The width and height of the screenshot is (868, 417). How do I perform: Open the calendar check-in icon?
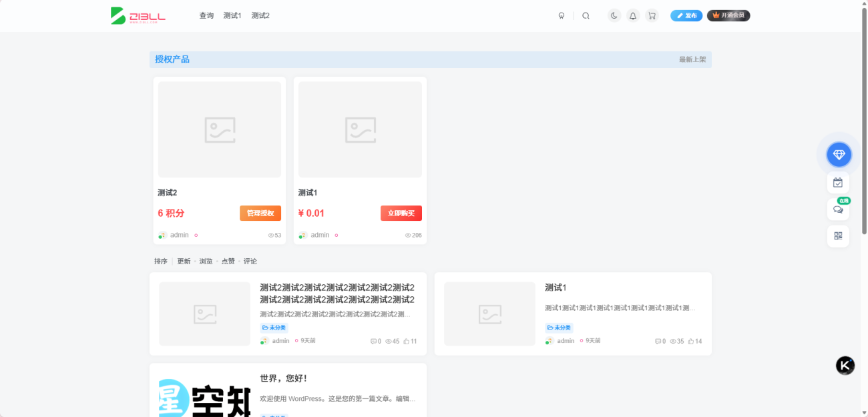pyautogui.click(x=838, y=183)
